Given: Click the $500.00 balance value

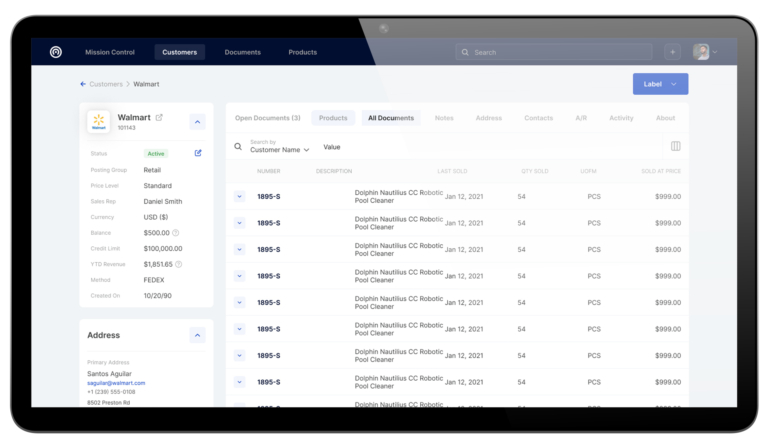Looking at the screenshot, I should pyautogui.click(x=156, y=233).
